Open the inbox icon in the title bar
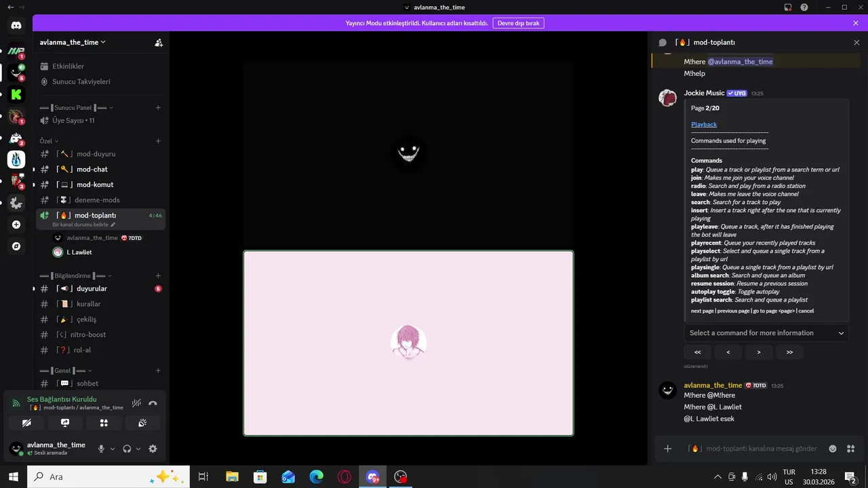 (x=788, y=7)
